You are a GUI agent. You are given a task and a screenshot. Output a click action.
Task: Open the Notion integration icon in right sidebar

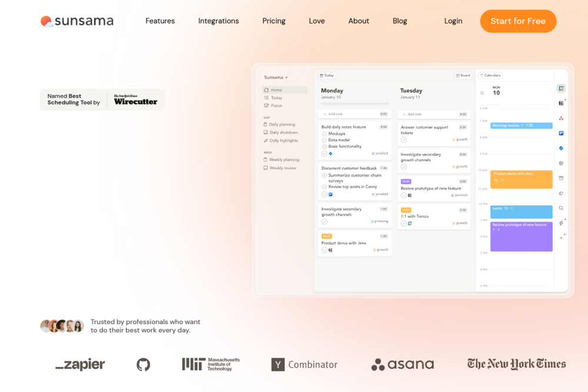(x=561, y=103)
